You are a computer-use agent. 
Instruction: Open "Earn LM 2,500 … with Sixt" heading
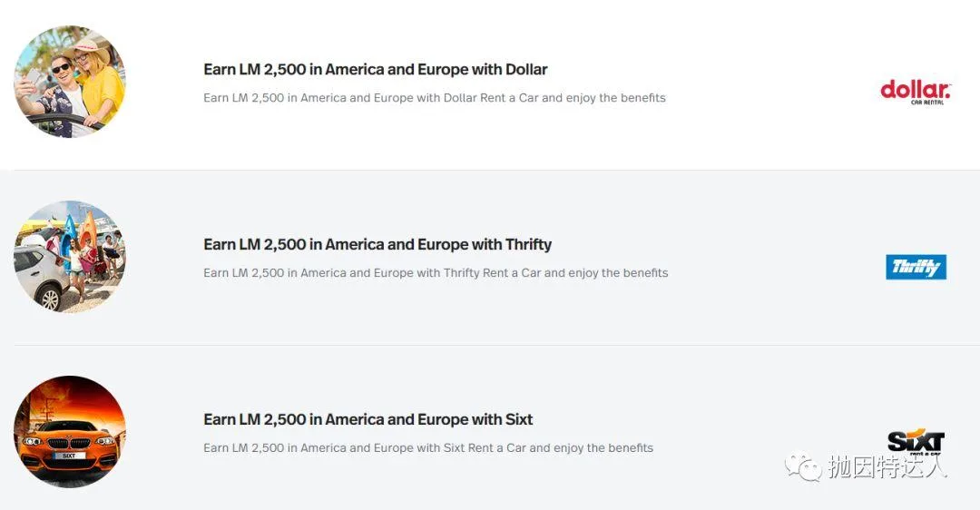pyautogui.click(x=367, y=420)
